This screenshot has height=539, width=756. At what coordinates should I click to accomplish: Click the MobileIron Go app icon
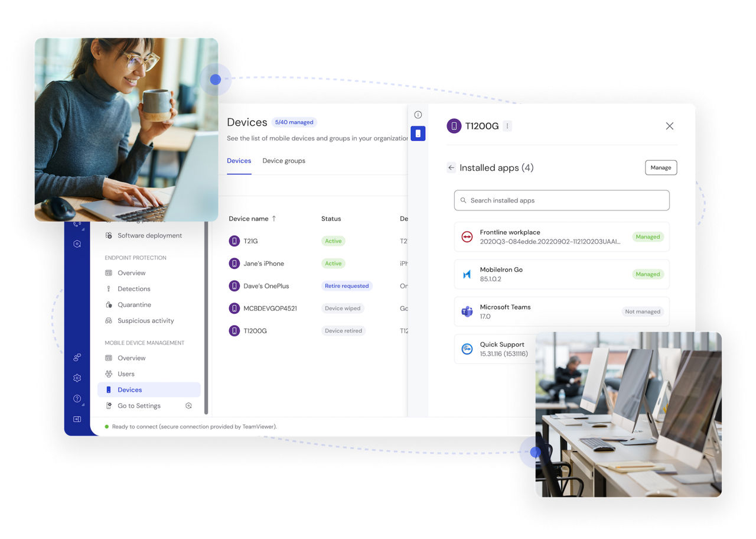pos(467,274)
